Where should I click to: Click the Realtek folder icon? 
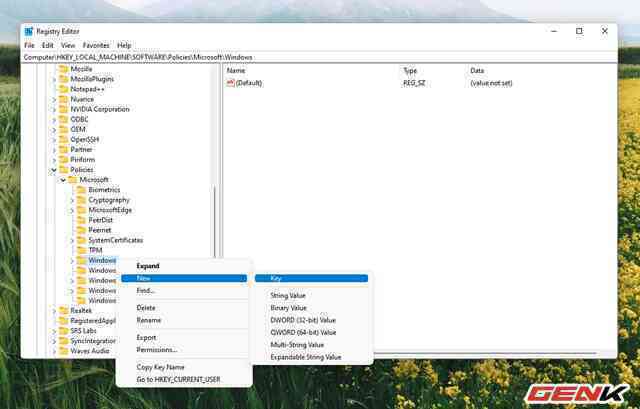point(64,311)
